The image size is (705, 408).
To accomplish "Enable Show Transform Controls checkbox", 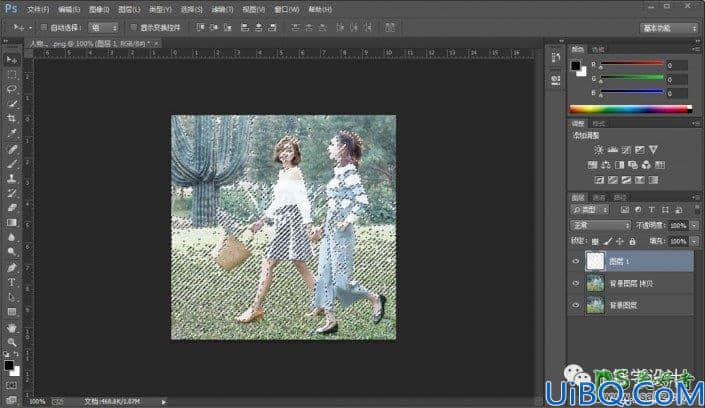I will pyautogui.click(x=134, y=27).
